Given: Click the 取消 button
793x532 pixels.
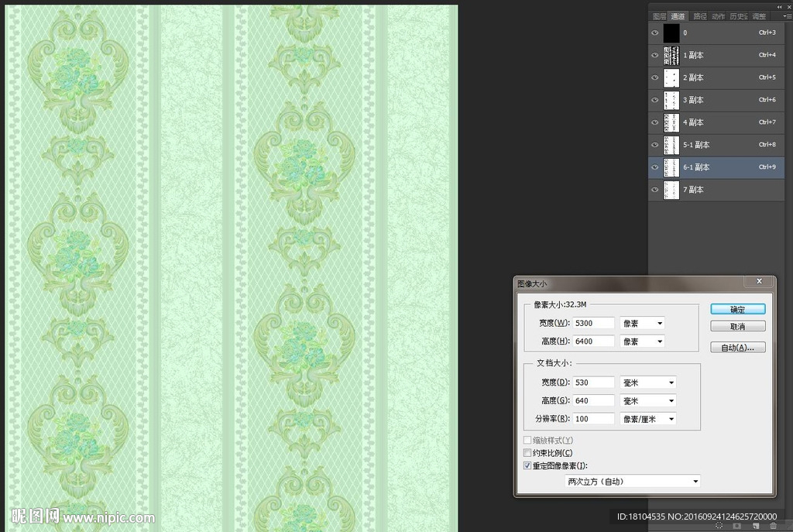Looking at the screenshot, I should click(x=738, y=327).
